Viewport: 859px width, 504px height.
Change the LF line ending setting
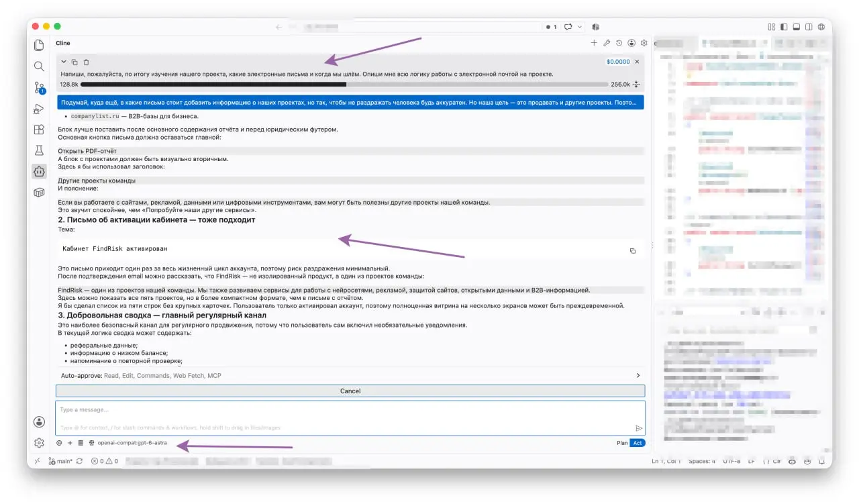tap(752, 461)
